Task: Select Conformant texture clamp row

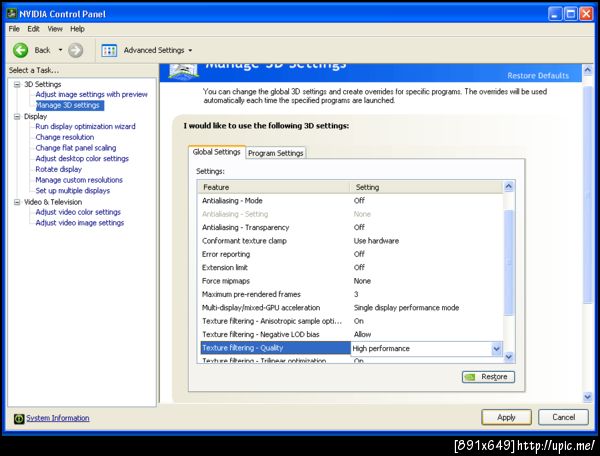Action: pos(351,241)
